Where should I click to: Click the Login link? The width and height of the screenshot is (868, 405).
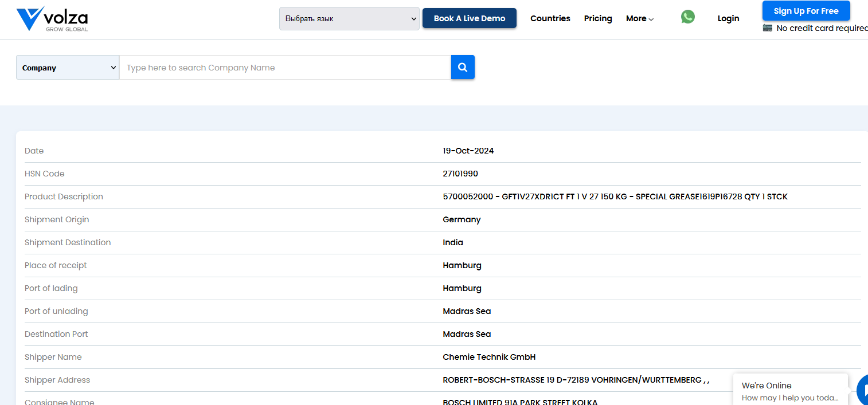728,18
